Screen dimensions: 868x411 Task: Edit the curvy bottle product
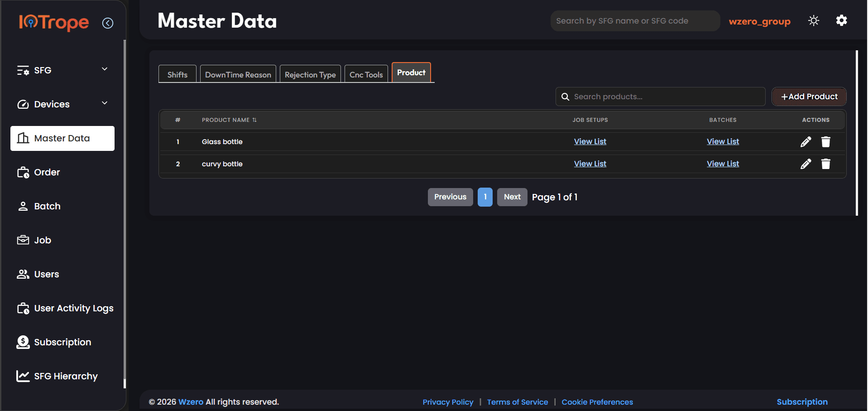pos(806,164)
